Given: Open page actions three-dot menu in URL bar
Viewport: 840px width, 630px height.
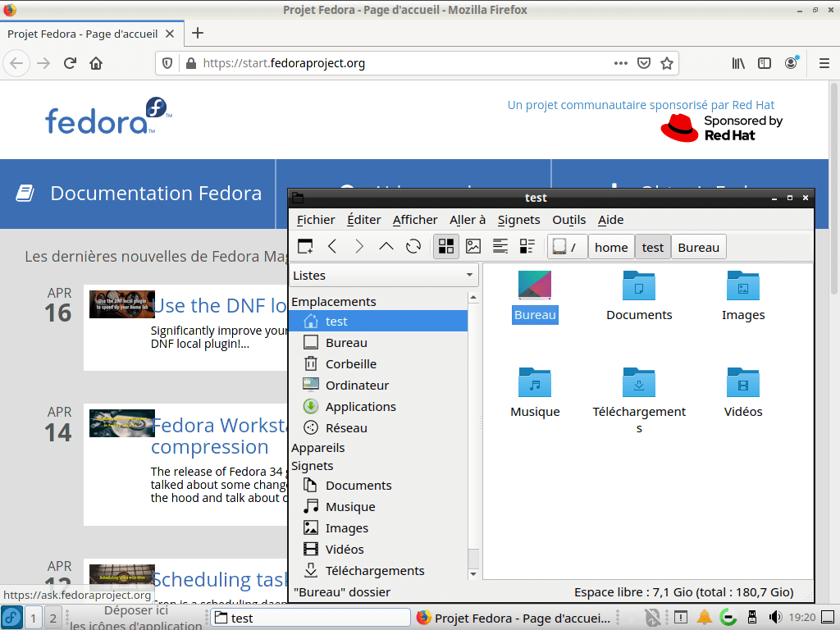Looking at the screenshot, I should (620, 63).
